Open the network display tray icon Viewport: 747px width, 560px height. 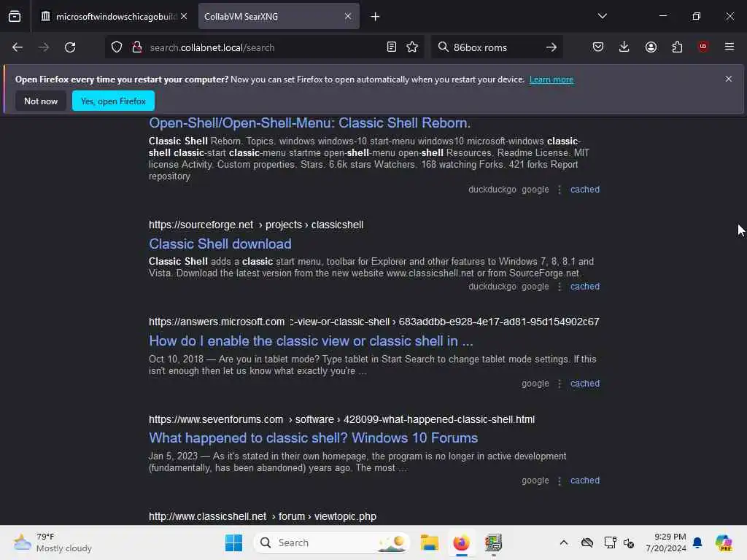coord(610,542)
